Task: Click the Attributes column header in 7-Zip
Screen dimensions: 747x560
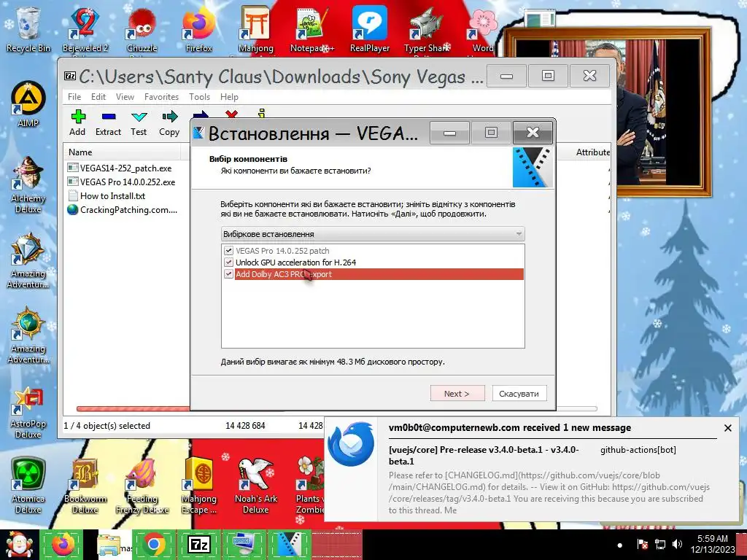Action: pyautogui.click(x=592, y=152)
